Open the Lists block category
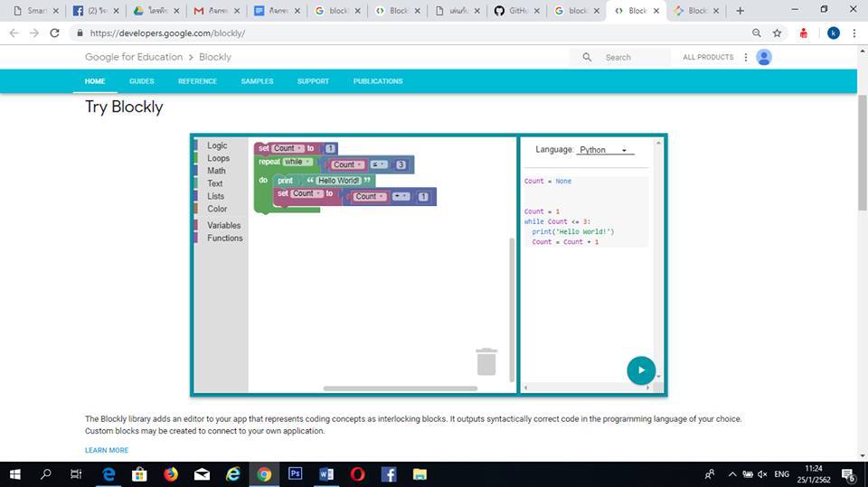 (x=215, y=196)
